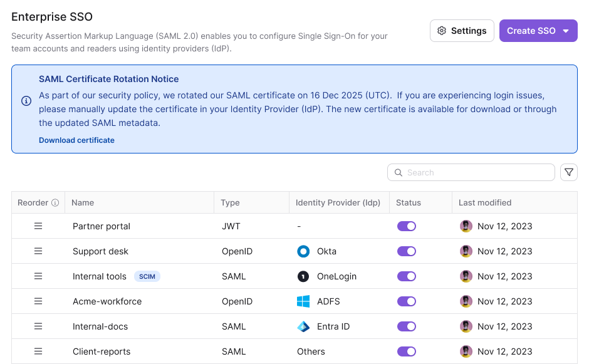The width and height of the screenshot is (589, 364).
Task: Click the Entra ID logo icon
Action: tap(303, 326)
